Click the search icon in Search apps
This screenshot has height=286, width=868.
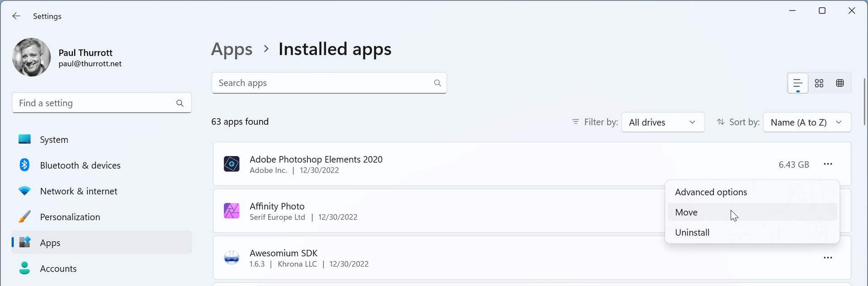coord(437,83)
